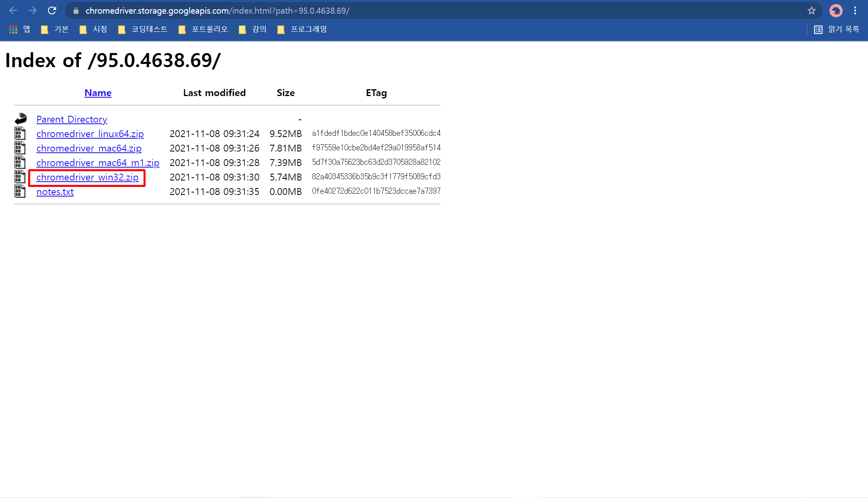Image resolution: width=868 pixels, height=498 pixels.
Task: Open the 프로그래밍 bookmark folder
Action: 302,29
